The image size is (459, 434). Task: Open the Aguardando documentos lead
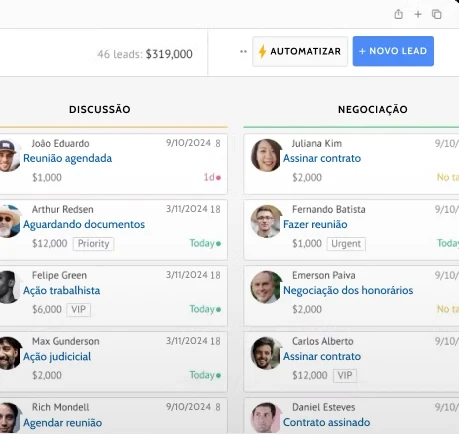(84, 224)
